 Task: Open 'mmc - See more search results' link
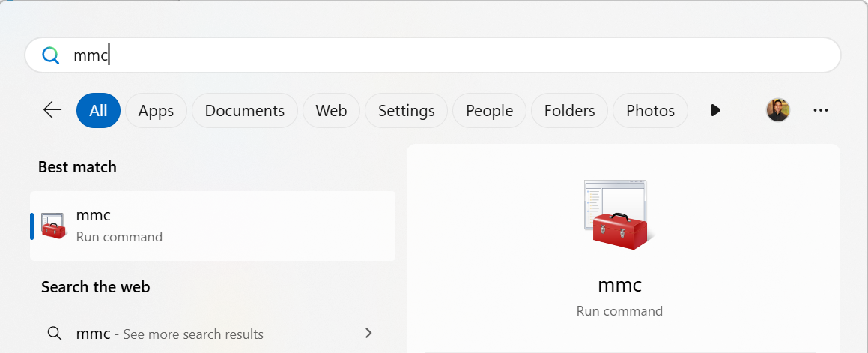pyautogui.click(x=169, y=334)
